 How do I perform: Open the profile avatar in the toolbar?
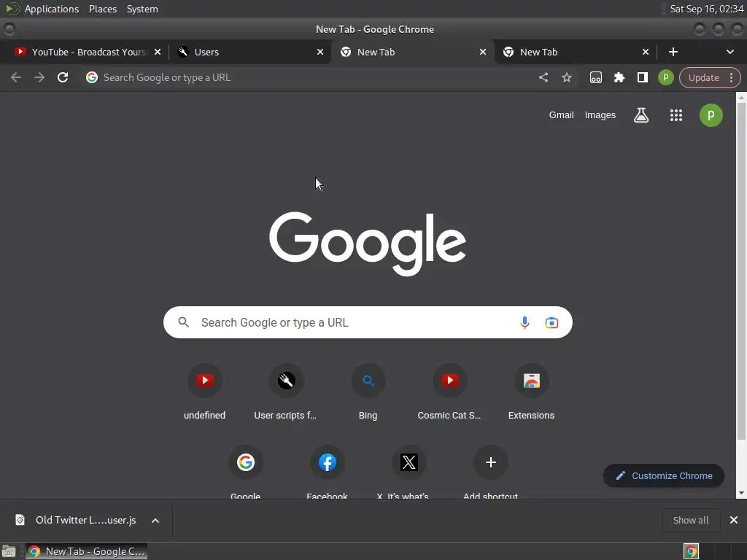pyautogui.click(x=665, y=77)
